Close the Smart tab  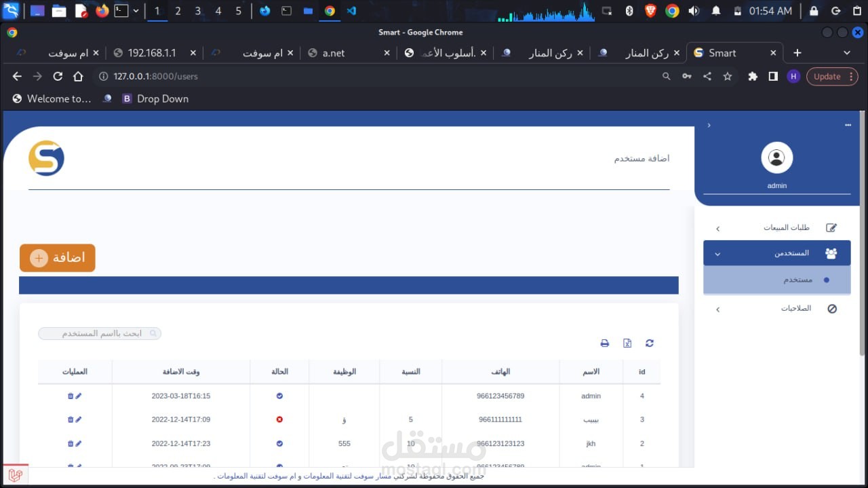(773, 53)
